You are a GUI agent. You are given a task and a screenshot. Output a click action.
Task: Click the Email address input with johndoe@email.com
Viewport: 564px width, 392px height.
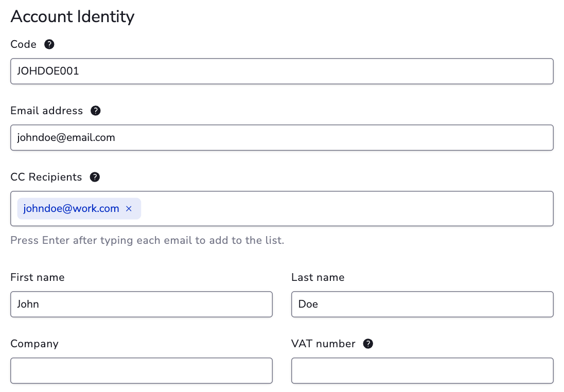[x=281, y=137]
